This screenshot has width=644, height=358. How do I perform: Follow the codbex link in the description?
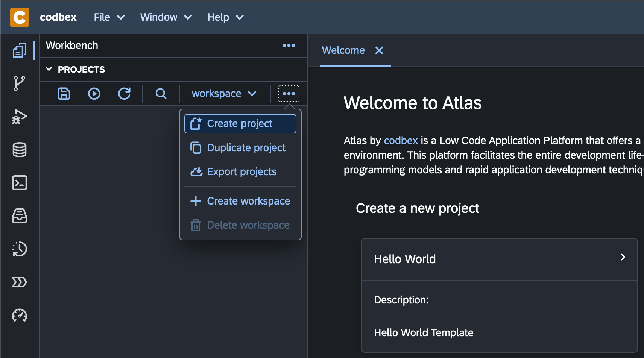pyautogui.click(x=401, y=141)
